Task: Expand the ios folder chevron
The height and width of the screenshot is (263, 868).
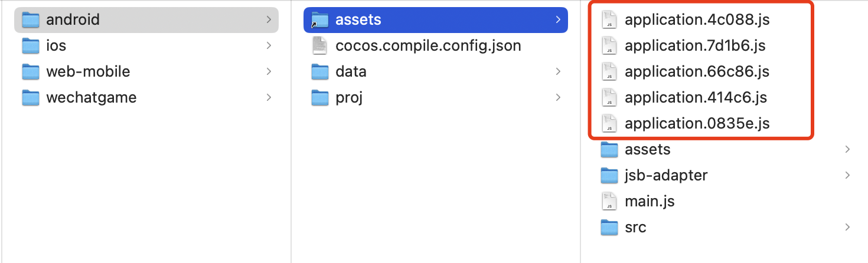Action: pos(269,45)
